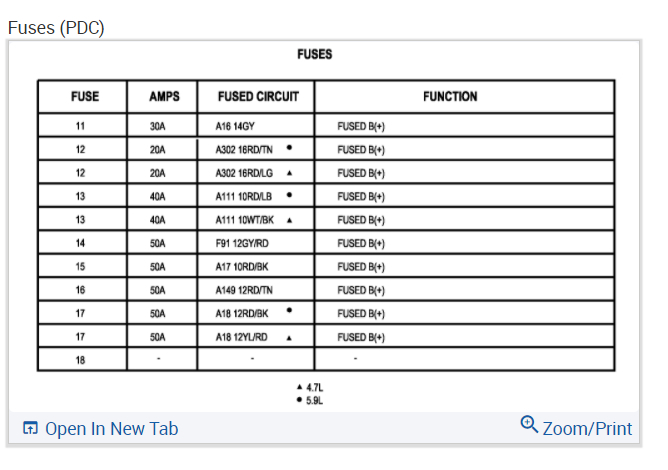Click the A18 12YL/RD circuit cell
This screenshot has height=470, width=668.
pyautogui.click(x=242, y=337)
